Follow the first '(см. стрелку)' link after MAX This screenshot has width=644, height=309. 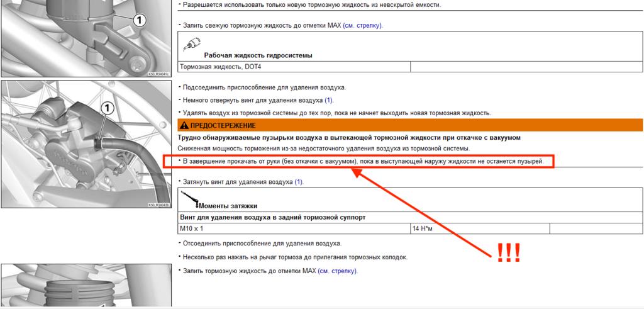click(x=363, y=25)
